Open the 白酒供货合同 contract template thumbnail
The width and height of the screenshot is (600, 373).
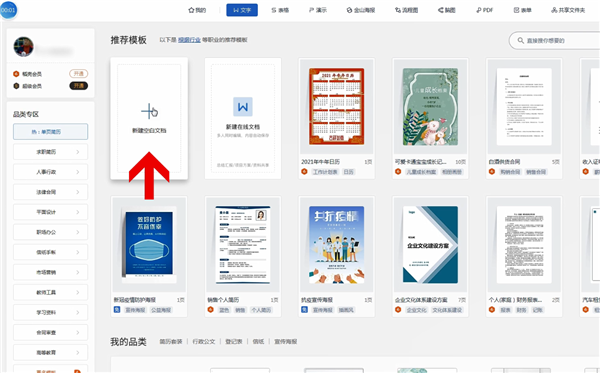pyautogui.click(x=524, y=106)
